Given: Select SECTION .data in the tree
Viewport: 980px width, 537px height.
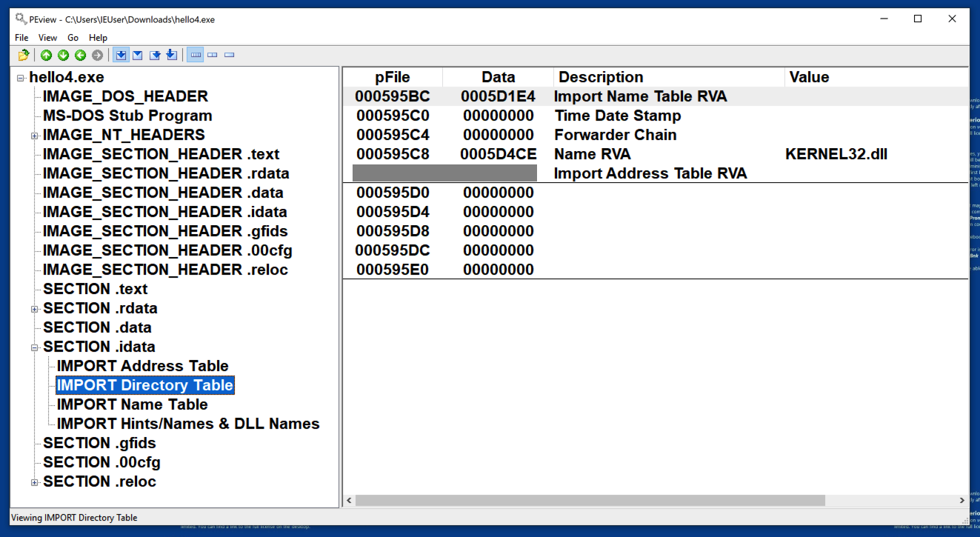Looking at the screenshot, I should (x=97, y=327).
